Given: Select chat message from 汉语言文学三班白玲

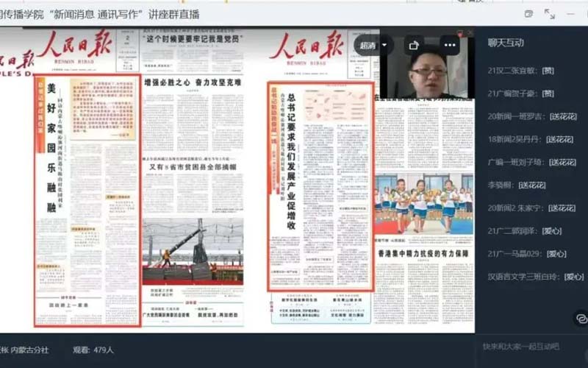Looking at the screenshot, I should pos(536,277).
